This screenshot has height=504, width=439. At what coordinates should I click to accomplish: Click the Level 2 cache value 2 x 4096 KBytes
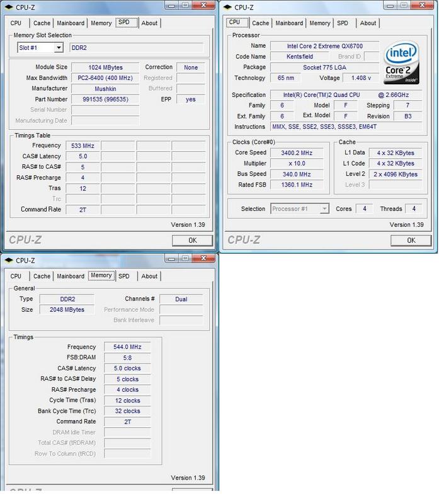coord(396,175)
